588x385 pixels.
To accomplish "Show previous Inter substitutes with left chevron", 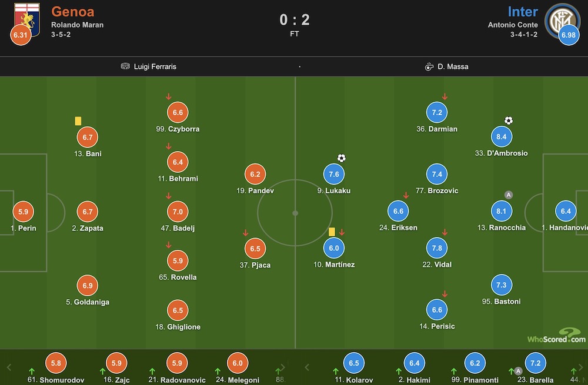I will (x=307, y=367).
